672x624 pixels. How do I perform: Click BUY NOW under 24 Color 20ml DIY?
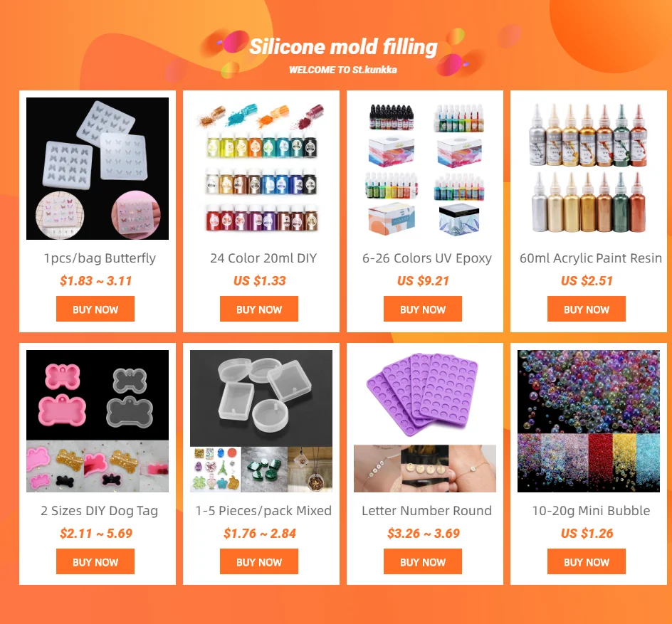259,309
